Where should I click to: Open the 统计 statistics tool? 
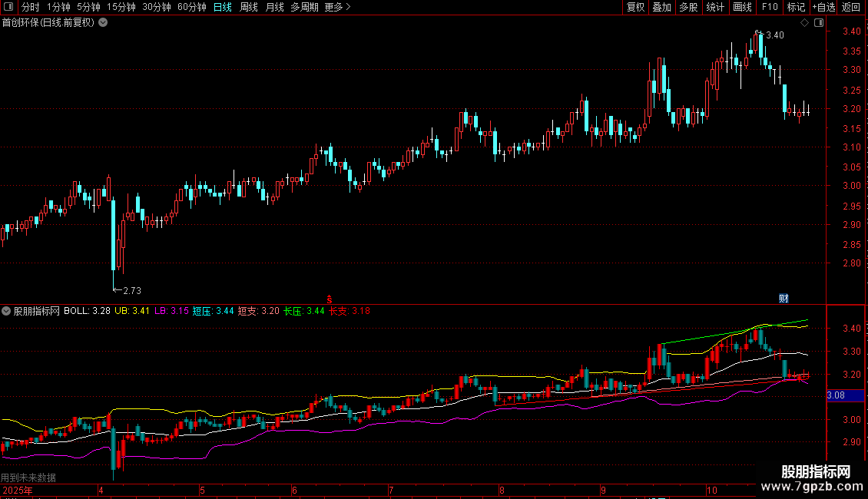click(715, 7)
